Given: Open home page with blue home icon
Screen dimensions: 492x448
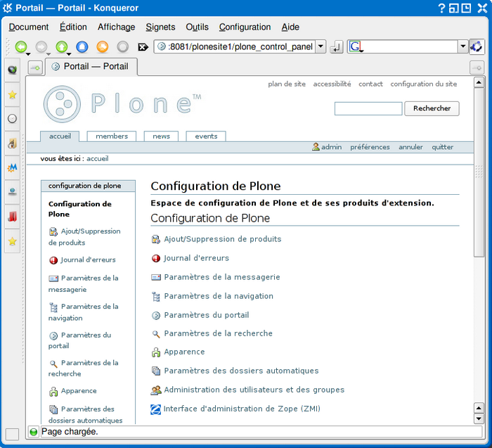Looking at the screenshot, I should pos(82,47).
